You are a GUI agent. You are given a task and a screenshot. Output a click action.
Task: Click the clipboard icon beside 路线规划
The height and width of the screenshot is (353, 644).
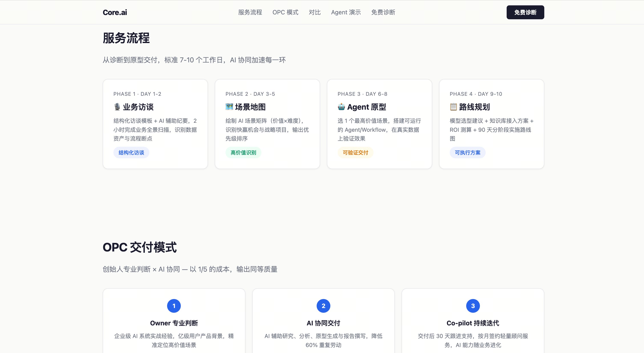(453, 107)
